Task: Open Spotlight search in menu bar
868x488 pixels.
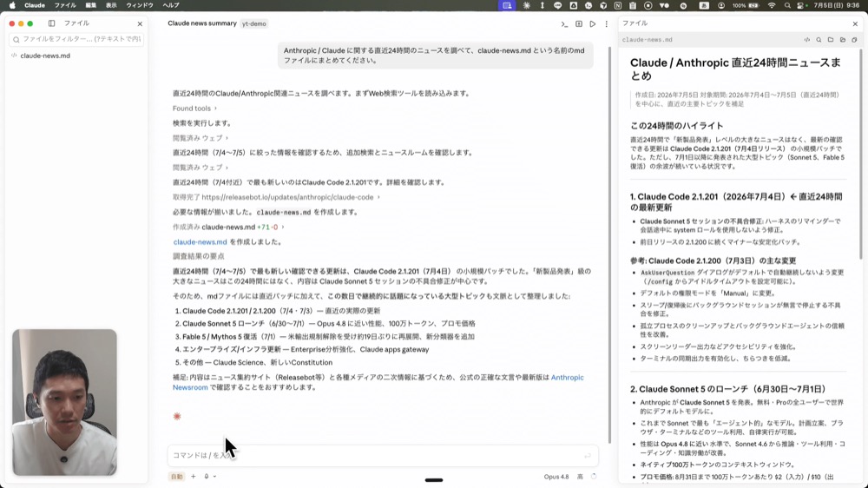Action: pos(787,5)
